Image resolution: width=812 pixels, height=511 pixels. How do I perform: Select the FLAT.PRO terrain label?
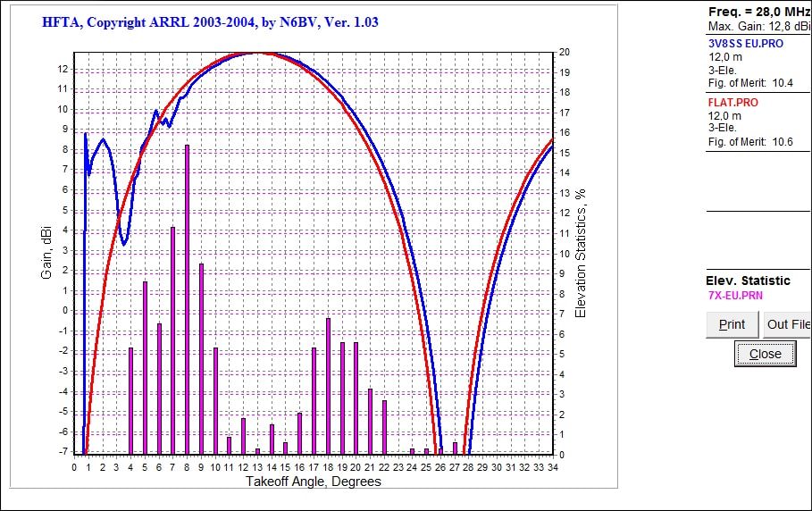coord(732,103)
